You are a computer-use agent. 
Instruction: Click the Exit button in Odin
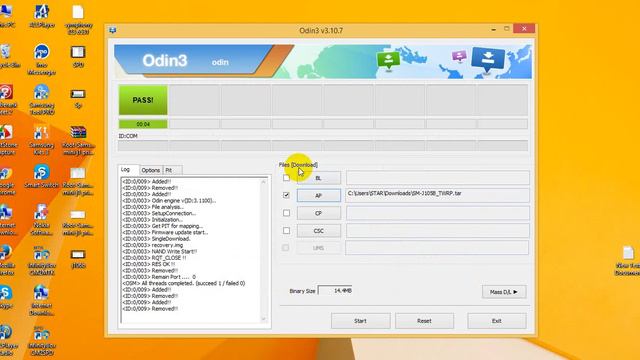coord(496,321)
